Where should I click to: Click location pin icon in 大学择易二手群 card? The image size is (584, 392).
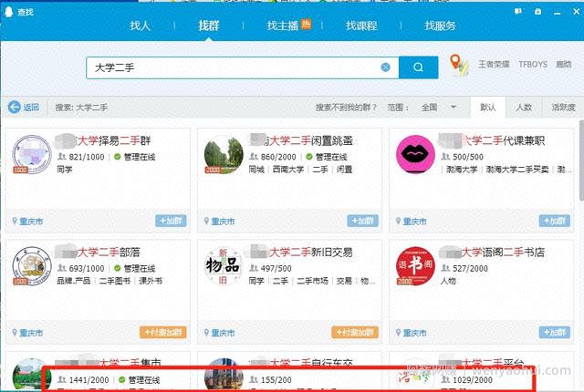tap(15, 222)
